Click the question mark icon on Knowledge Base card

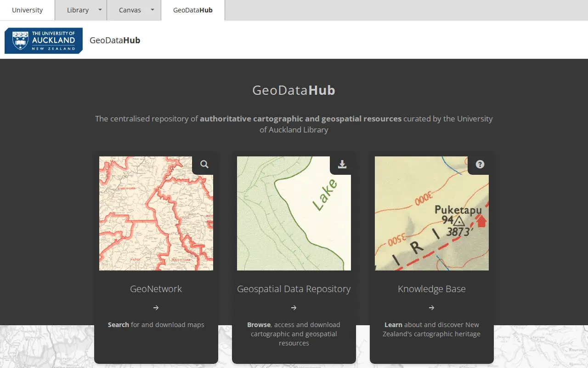coord(480,164)
